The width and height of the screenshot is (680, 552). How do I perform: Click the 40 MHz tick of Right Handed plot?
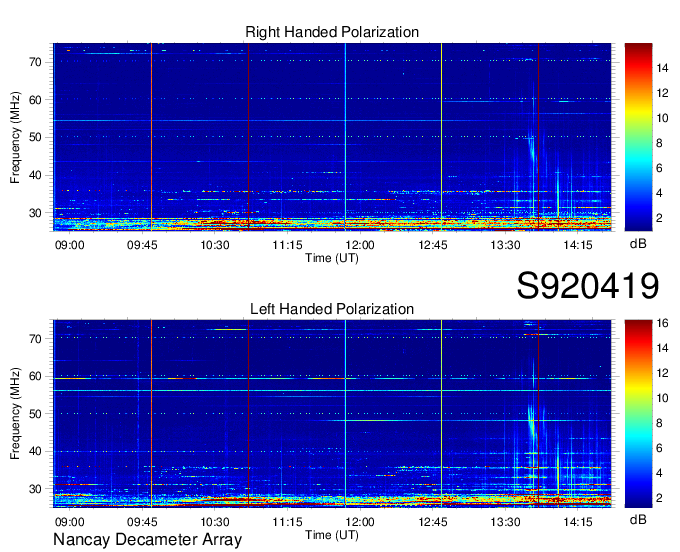(x=36, y=176)
